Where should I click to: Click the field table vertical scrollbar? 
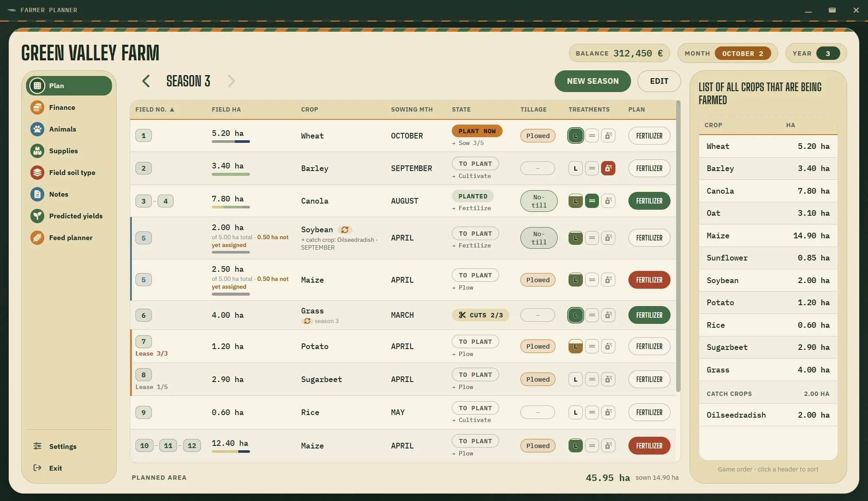point(678,246)
